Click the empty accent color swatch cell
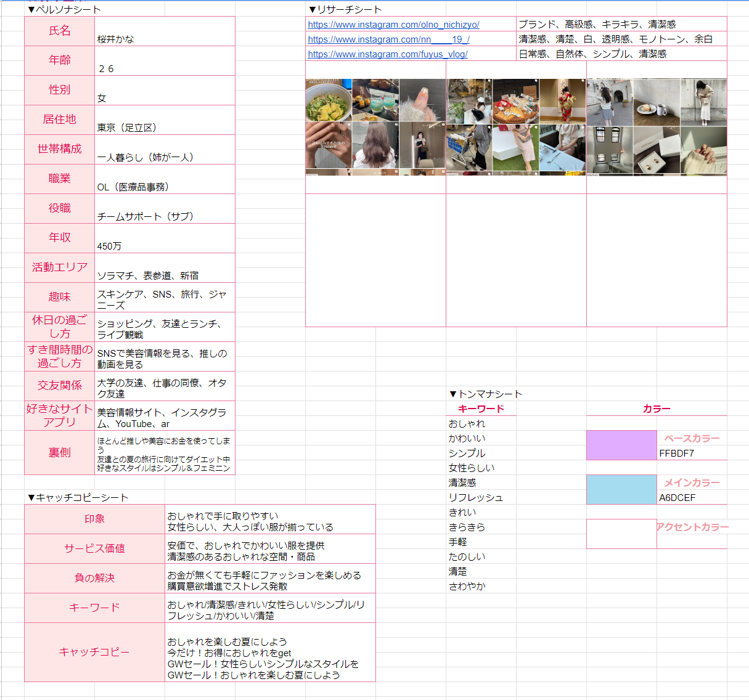 coord(621,534)
